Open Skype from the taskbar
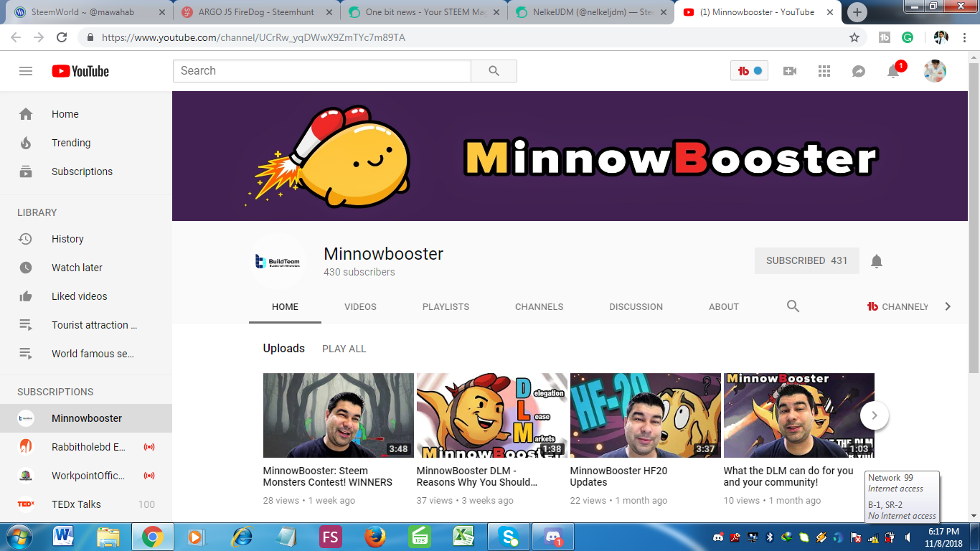980x551 pixels. click(509, 536)
